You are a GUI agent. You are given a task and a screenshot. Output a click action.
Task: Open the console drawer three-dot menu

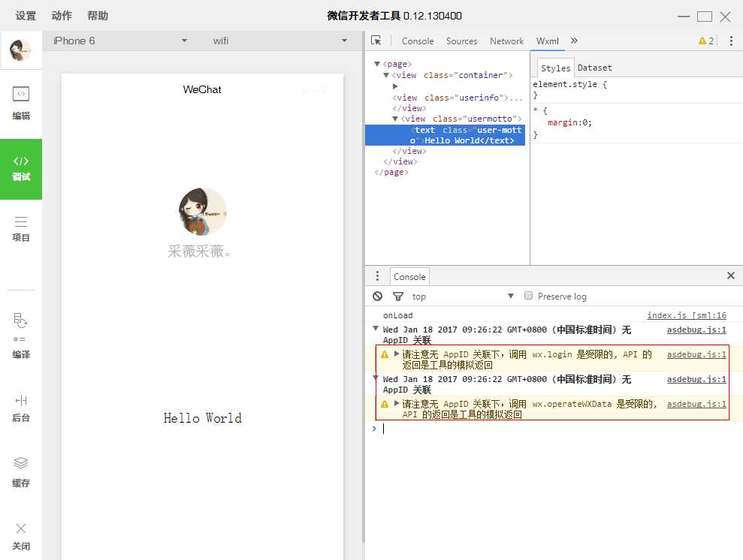pos(377,276)
